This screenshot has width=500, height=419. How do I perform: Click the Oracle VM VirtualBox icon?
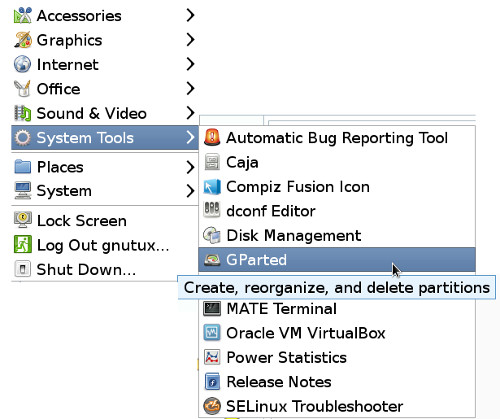[212, 333]
